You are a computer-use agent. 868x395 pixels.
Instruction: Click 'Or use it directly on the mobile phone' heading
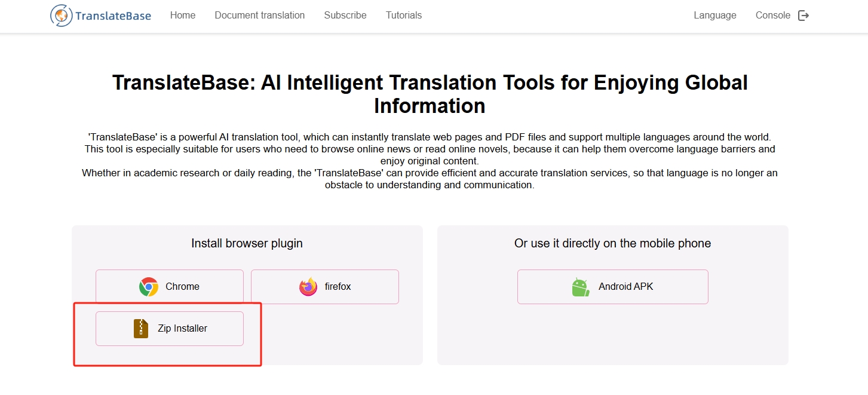(613, 243)
